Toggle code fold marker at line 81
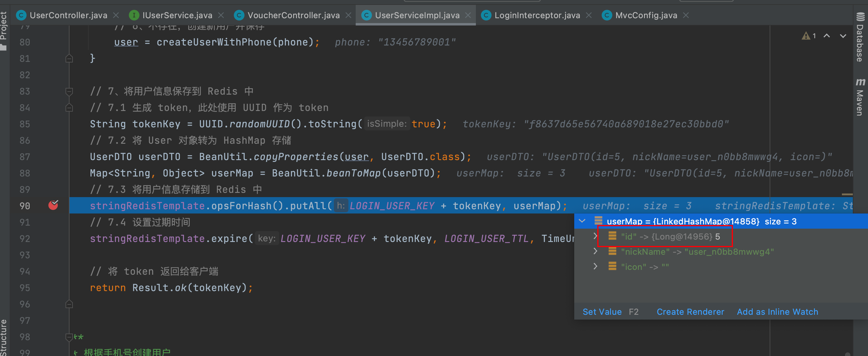Image resolution: width=868 pixels, height=356 pixels. pyautogui.click(x=69, y=59)
